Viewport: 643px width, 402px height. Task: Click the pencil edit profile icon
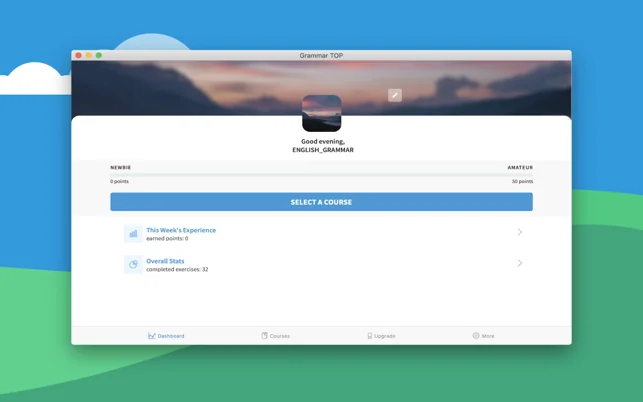pyautogui.click(x=395, y=95)
